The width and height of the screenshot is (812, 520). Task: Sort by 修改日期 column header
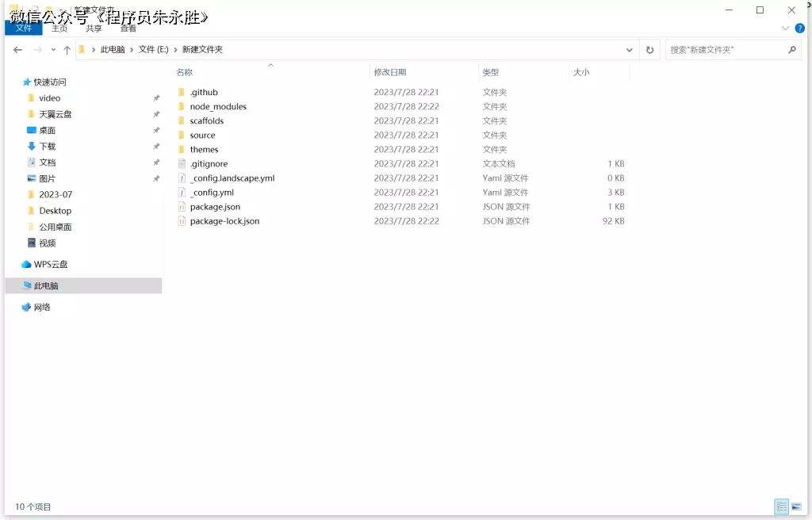pos(390,72)
